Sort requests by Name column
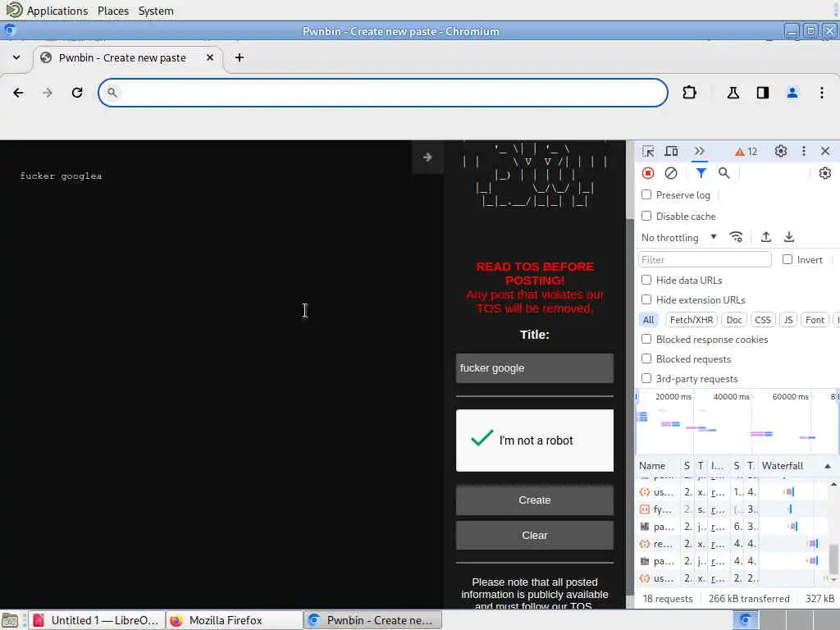The image size is (840, 630). coord(652,466)
